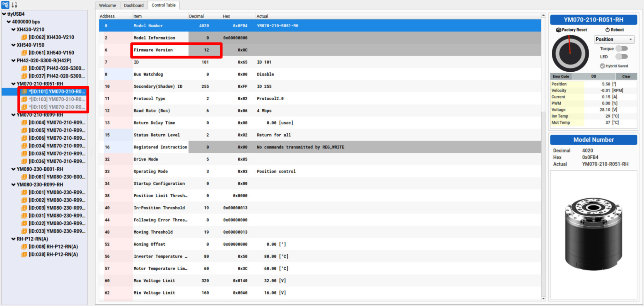Select device icon for ID:061 XH540-V150

coord(24,53)
